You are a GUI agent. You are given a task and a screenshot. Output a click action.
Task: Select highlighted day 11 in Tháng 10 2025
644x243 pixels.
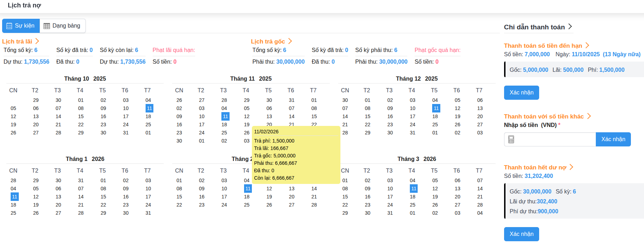[x=149, y=108]
